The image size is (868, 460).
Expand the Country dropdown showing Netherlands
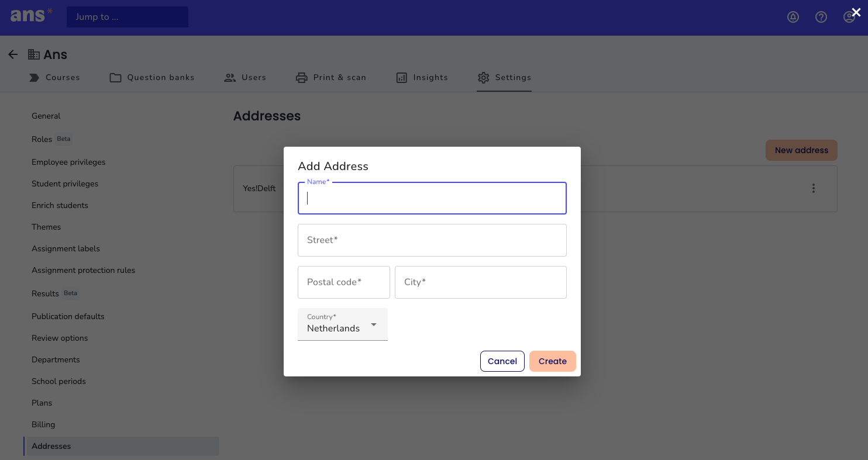343,324
